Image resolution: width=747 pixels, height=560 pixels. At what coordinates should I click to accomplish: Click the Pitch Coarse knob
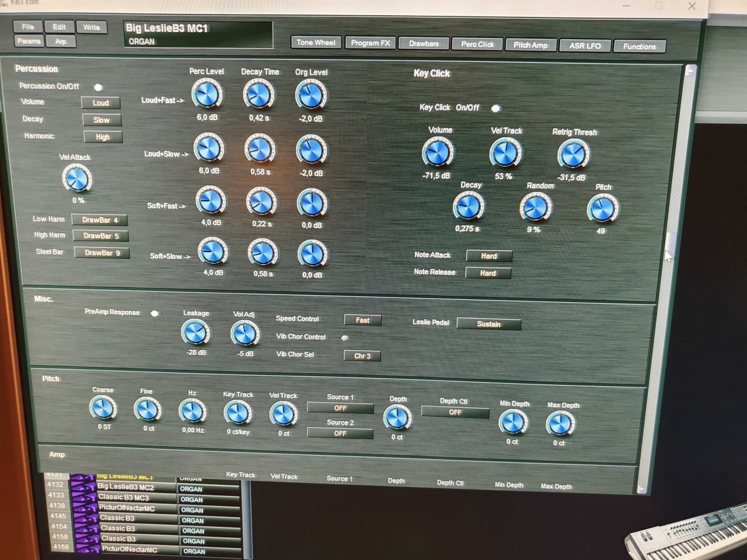point(103,408)
